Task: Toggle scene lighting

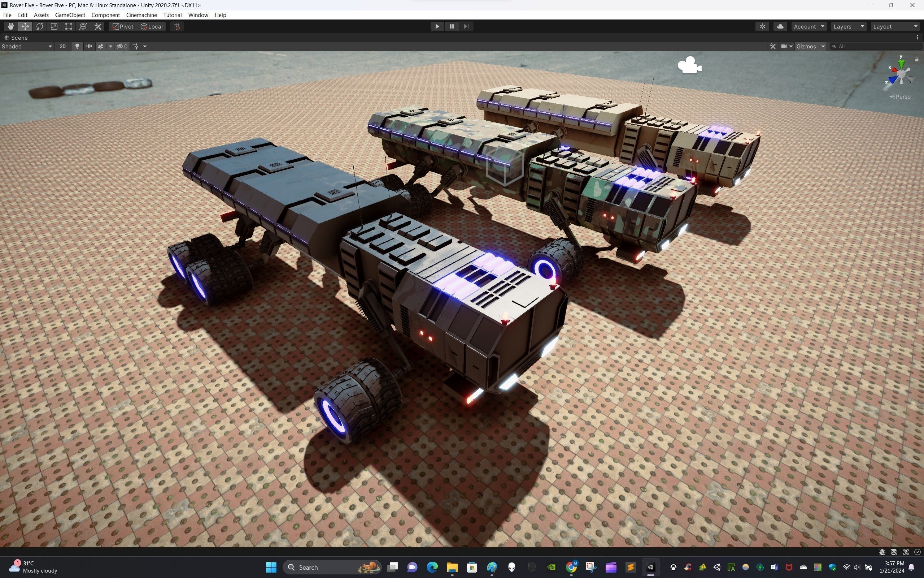Action: (x=77, y=46)
